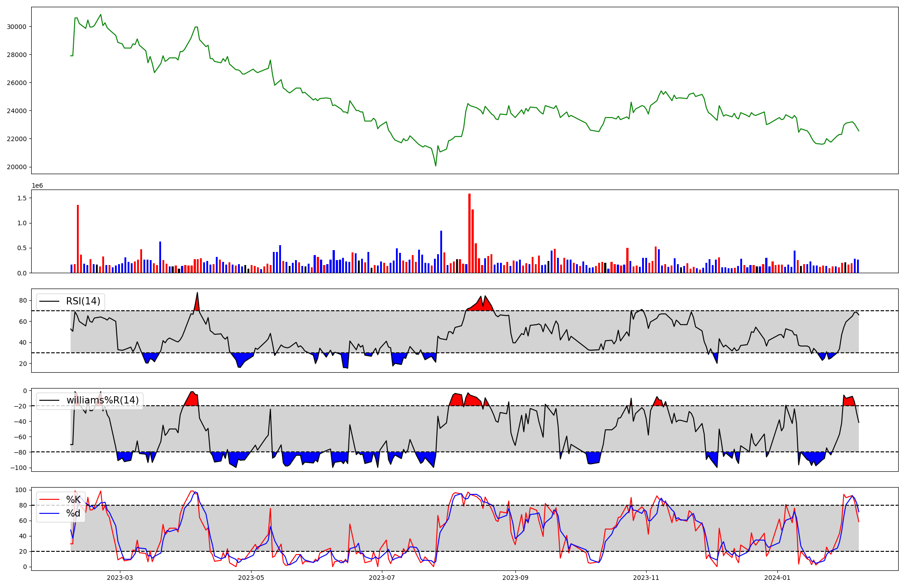Viewport: 905px width, 588px height.
Task: Click the 30000 price axis tick label
Action: [x=16, y=27]
